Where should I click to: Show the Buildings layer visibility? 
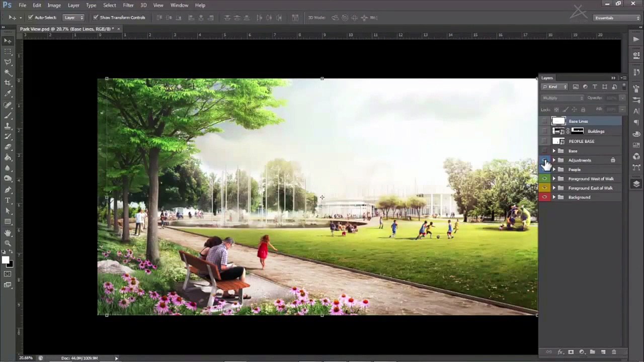pyautogui.click(x=545, y=131)
